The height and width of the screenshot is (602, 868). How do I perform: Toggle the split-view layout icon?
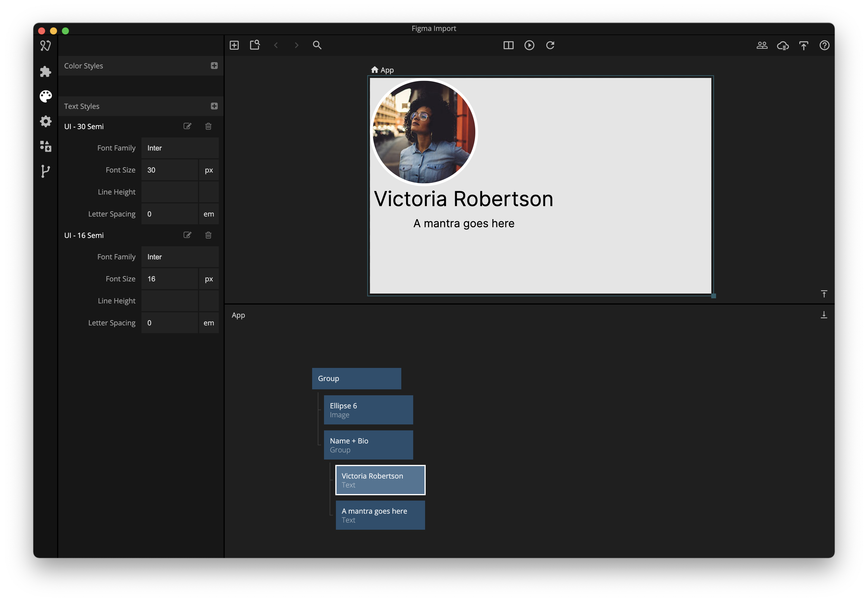(x=508, y=45)
